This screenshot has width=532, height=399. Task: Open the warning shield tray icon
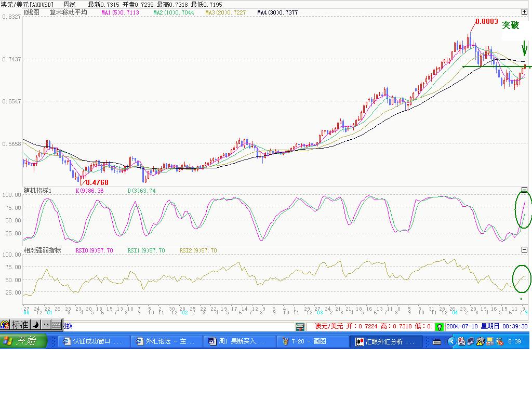coord(480,341)
